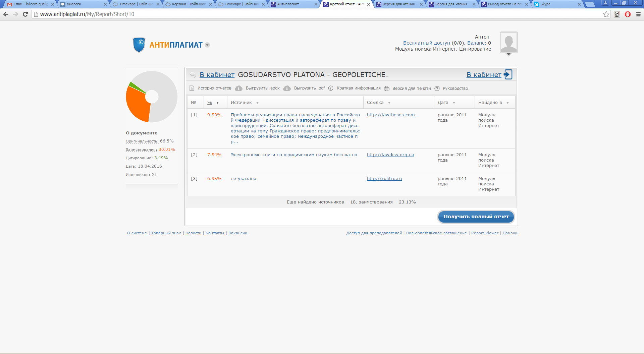Click the back arrow icon before В кабинет
The width and height of the screenshot is (644, 354).
click(193, 75)
